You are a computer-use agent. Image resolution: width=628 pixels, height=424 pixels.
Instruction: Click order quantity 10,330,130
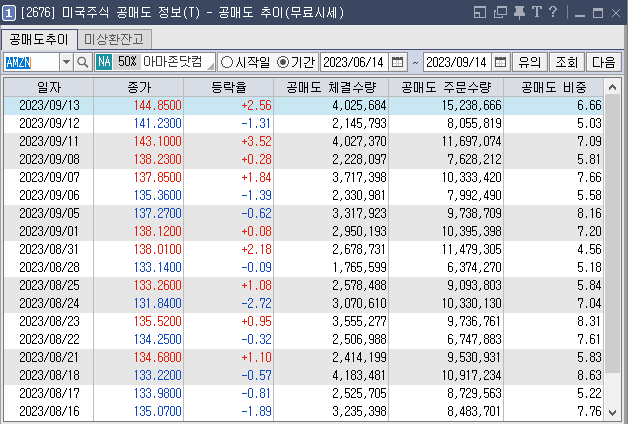click(471, 303)
